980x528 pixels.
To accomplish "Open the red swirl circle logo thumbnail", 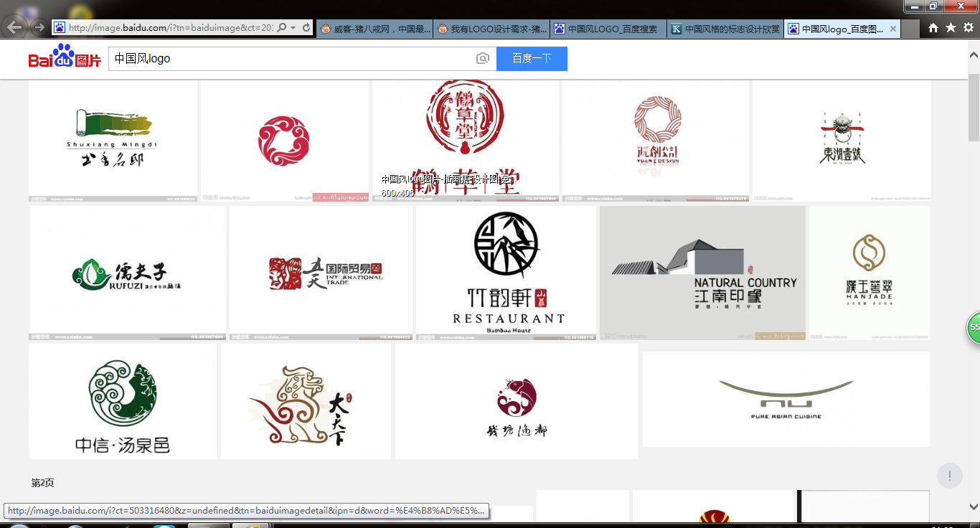I will coord(284,141).
